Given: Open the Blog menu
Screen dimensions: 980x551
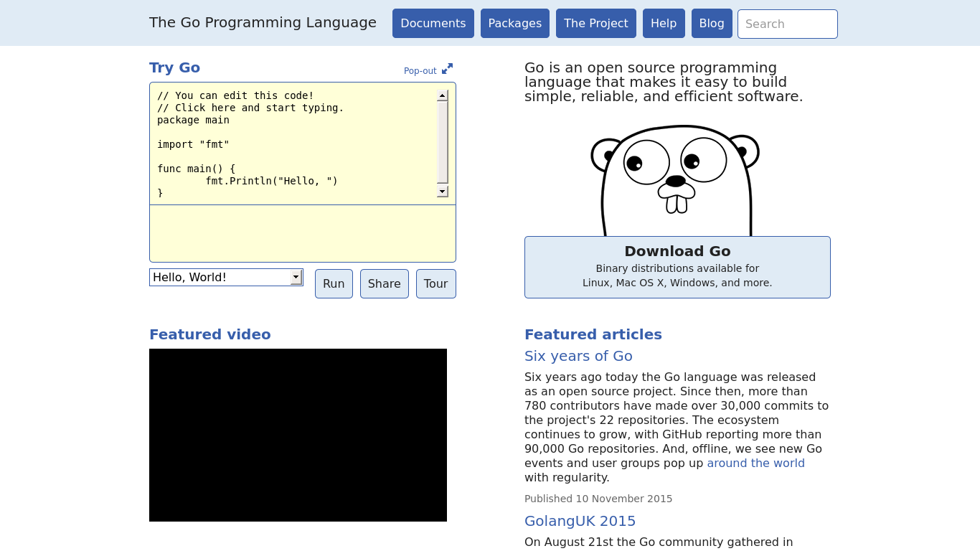Looking at the screenshot, I should (712, 24).
